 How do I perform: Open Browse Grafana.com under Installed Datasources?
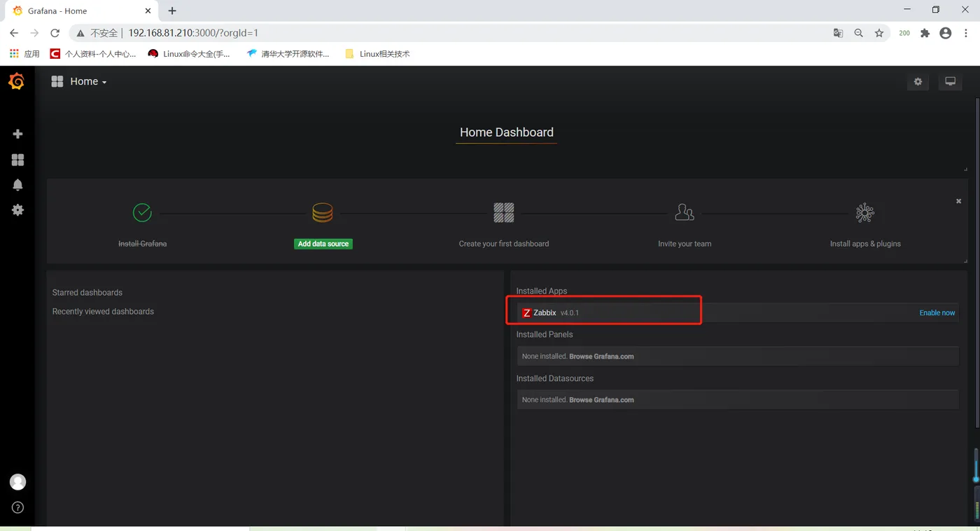coord(601,400)
